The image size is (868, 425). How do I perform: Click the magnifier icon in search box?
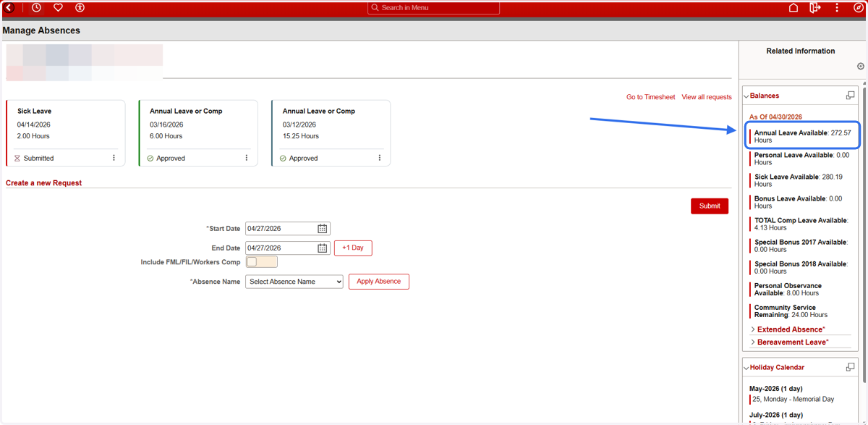pyautogui.click(x=375, y=8)
